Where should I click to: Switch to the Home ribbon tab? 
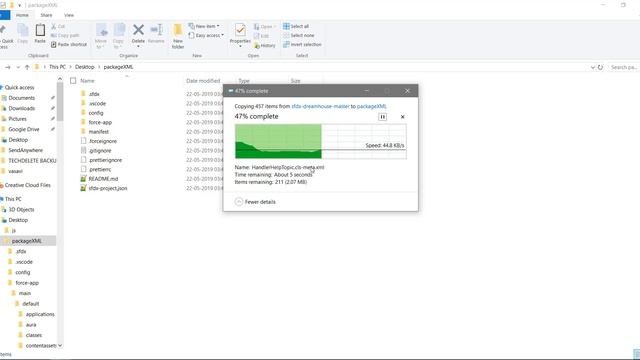tap(22, 15)
